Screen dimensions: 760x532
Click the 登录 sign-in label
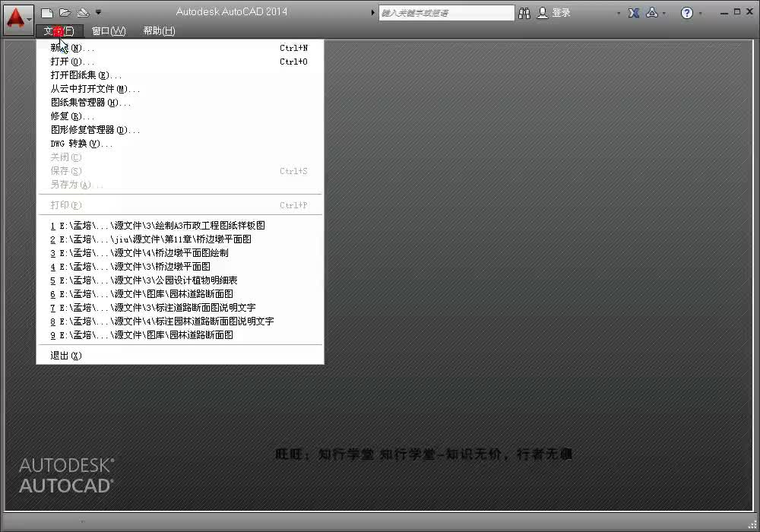561,13
